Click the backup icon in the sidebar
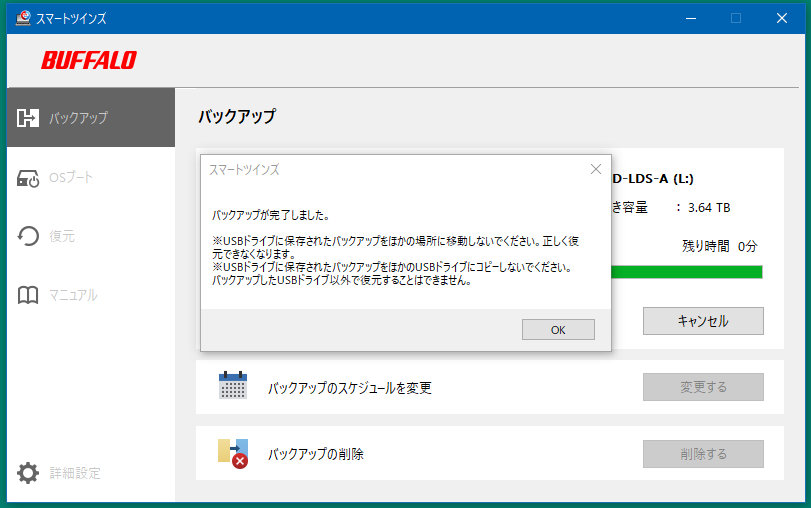Viewport: 811px width, 508px height. point(28,118)
